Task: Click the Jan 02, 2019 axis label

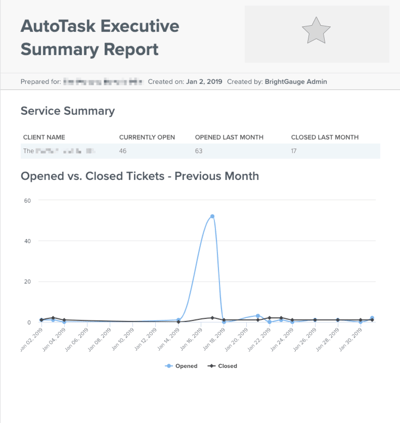Action: click(32, 339)
